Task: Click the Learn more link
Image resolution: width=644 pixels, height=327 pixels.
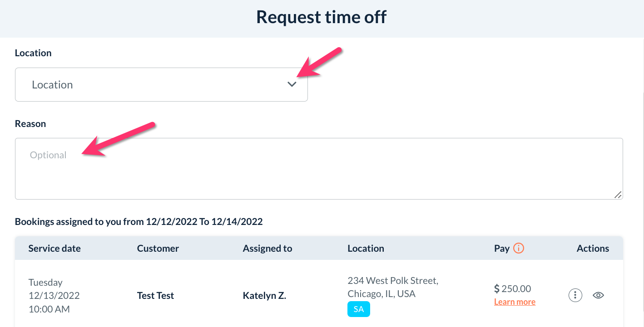Action: tap(515, 302)
